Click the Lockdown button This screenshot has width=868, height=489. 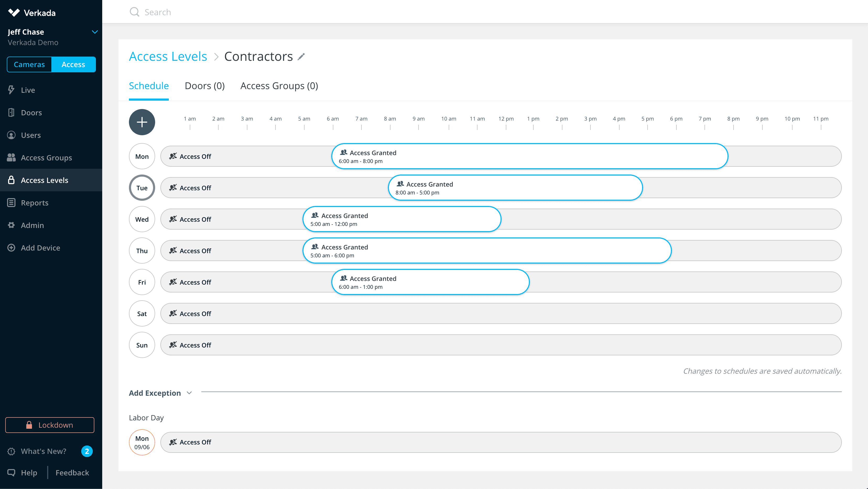point(50,425)
